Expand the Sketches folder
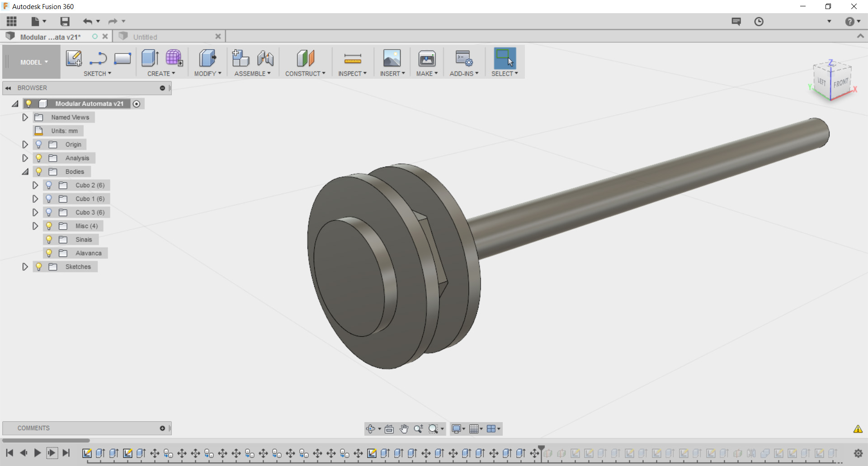This screenshot has height=466, width=868. 25,266
